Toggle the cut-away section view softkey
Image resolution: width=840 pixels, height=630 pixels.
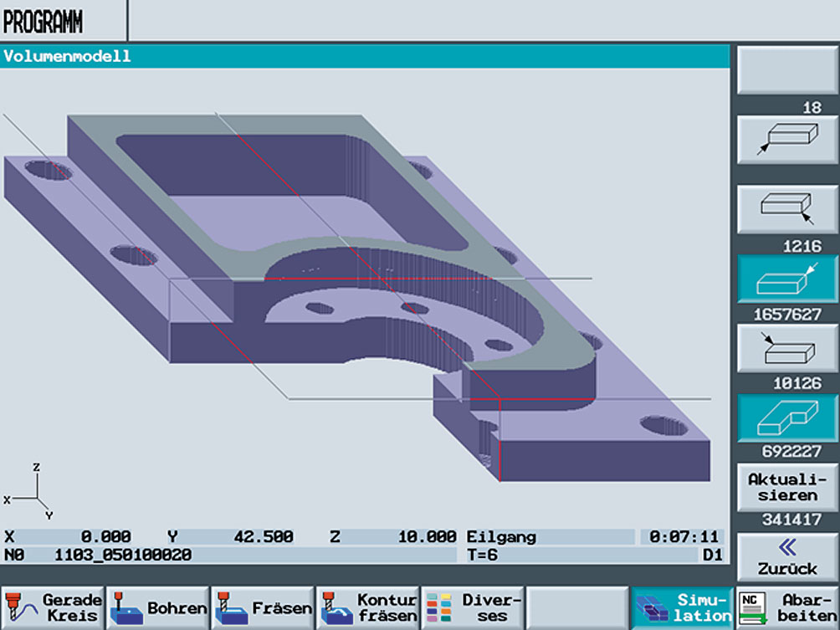pos(787,417)
